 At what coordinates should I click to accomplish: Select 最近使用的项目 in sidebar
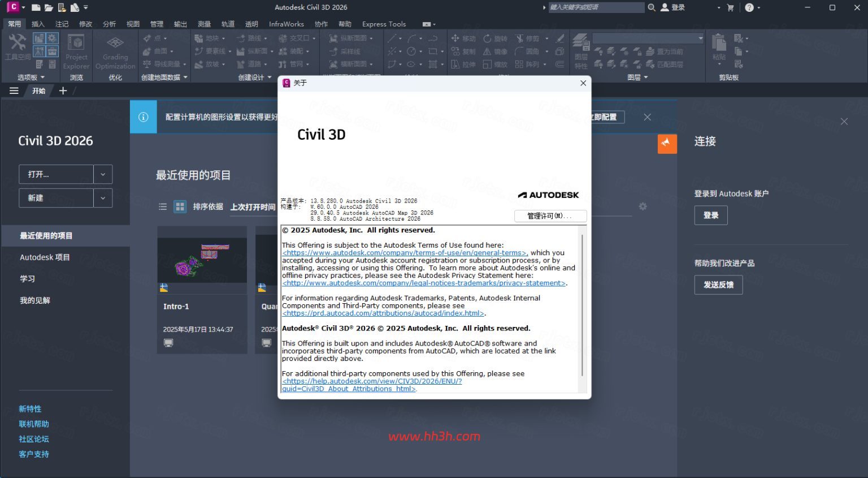coord(65,236)
